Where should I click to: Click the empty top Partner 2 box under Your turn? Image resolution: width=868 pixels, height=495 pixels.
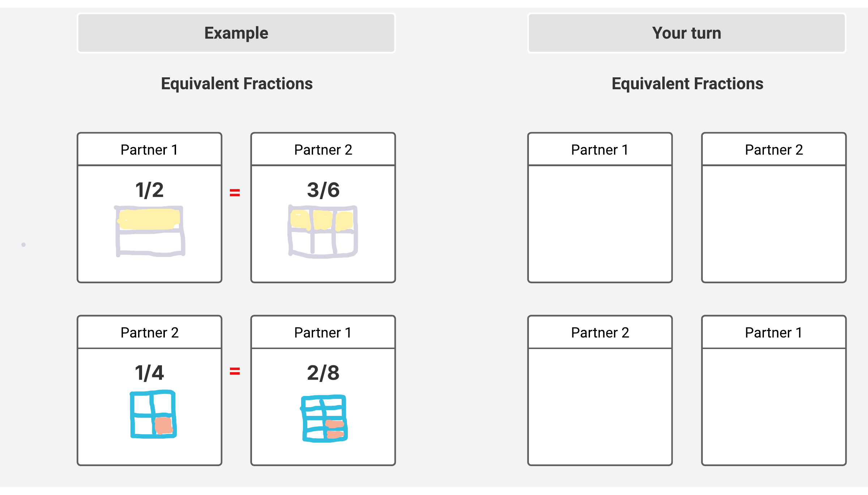coord(774,223)
